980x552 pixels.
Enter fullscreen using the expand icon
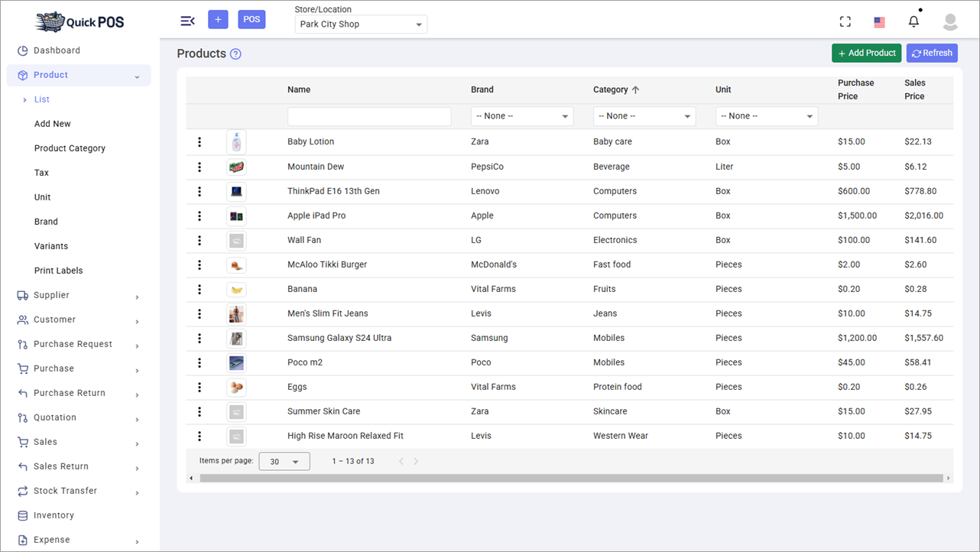tap(845, 21)
